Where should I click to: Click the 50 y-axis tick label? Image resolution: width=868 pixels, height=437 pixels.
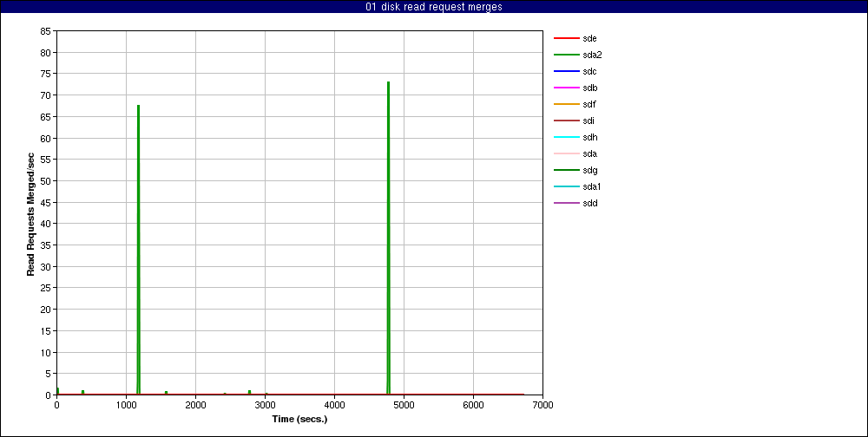46,181
